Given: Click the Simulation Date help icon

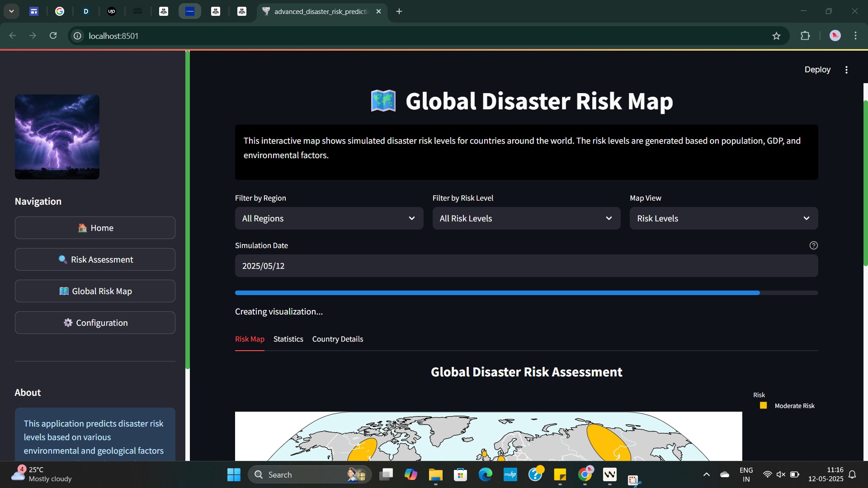Looking at the screenshot, I should [x=813, y=245].
